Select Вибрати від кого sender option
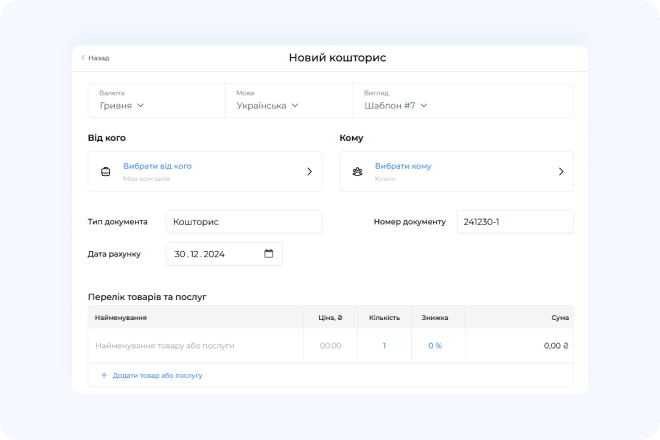The width and height of the screenshot is (660, 440). coord(157,166)
